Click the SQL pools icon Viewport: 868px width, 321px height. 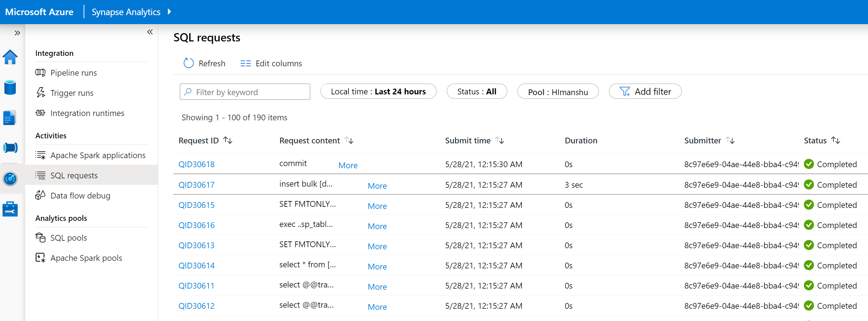point(40,237)
